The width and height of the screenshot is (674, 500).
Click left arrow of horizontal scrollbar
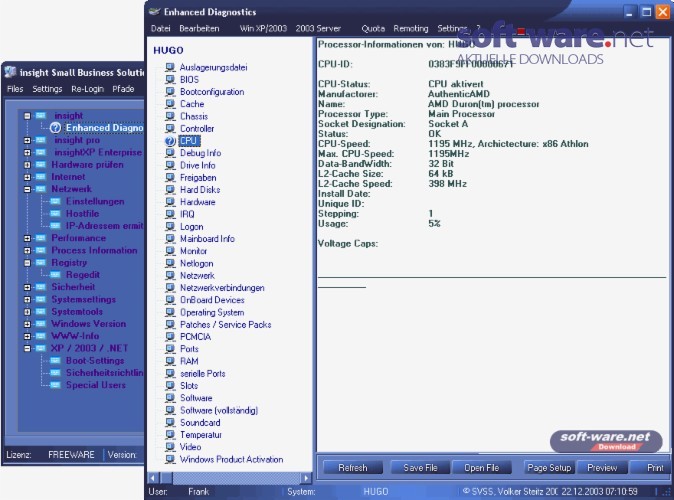click(x=153, y=478)
